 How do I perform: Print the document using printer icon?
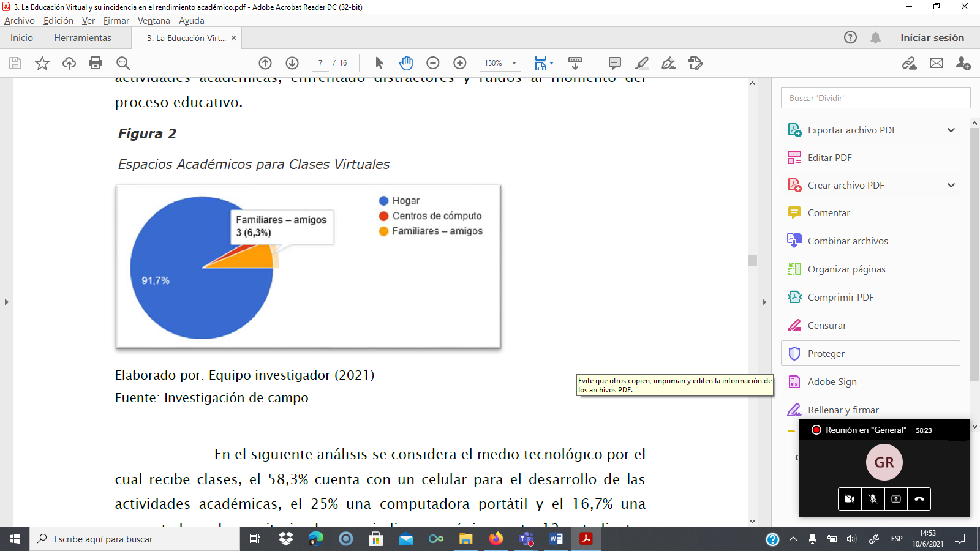pos(96,63)
